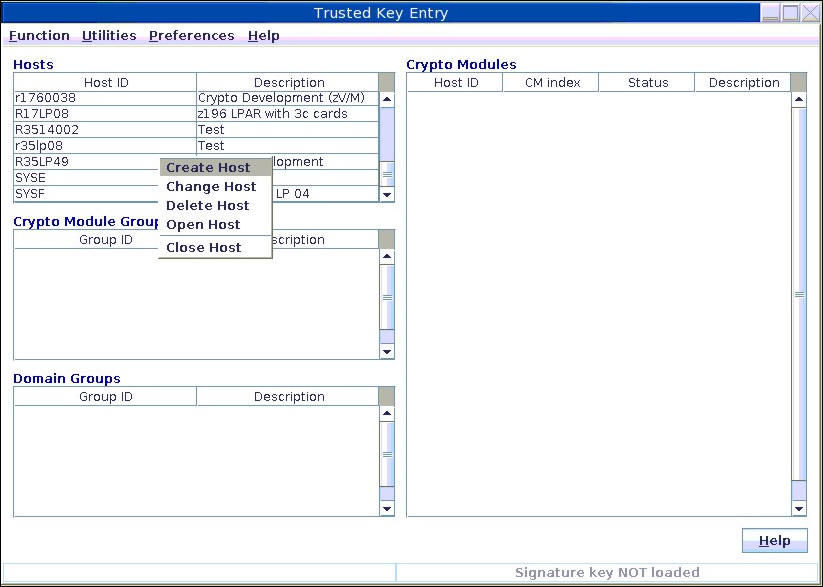Viewport: 823px width, 587px height.
Task: Click Crypto Modules scroll up arrow
Action: click(799, 99)
